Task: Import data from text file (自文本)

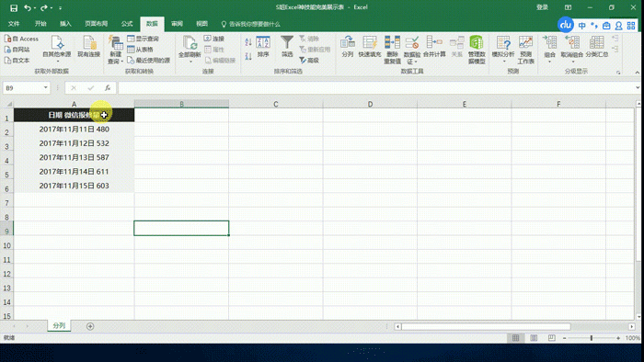Action: pyautogui.click(x=17, y=61)
